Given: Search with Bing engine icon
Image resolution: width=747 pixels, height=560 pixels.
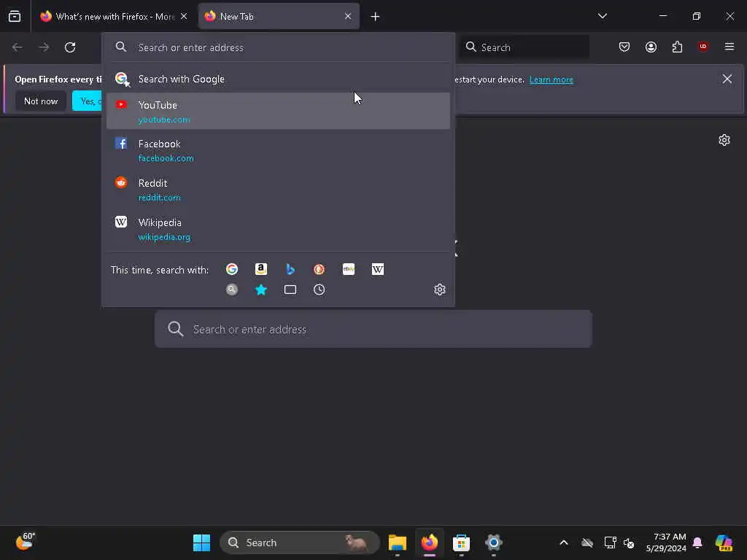Looking at the screenshot, I should [x=290, y=270].
